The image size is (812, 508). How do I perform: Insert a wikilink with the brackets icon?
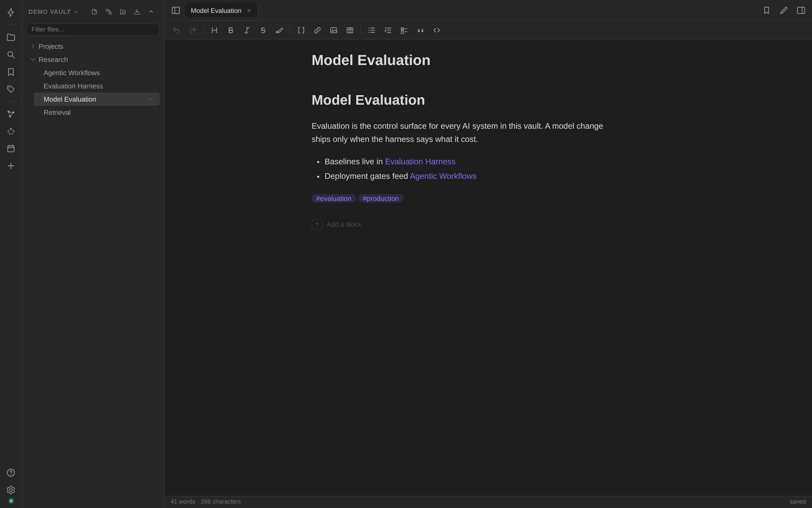301,30
